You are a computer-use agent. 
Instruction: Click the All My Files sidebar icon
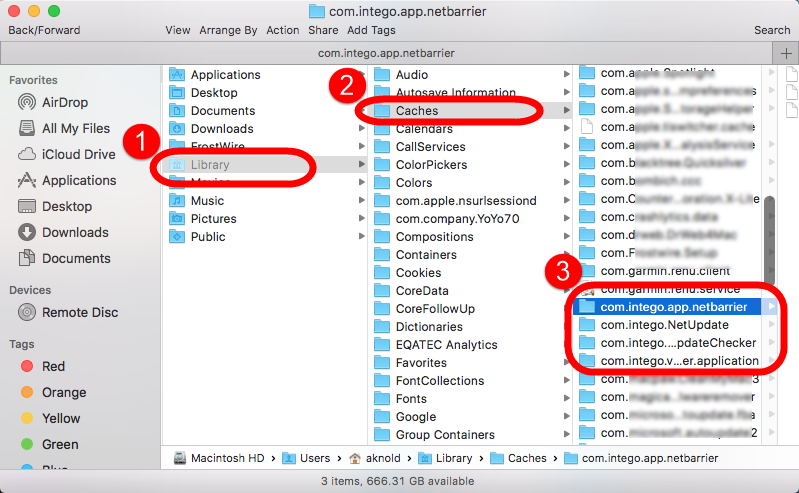coord(26,128)
